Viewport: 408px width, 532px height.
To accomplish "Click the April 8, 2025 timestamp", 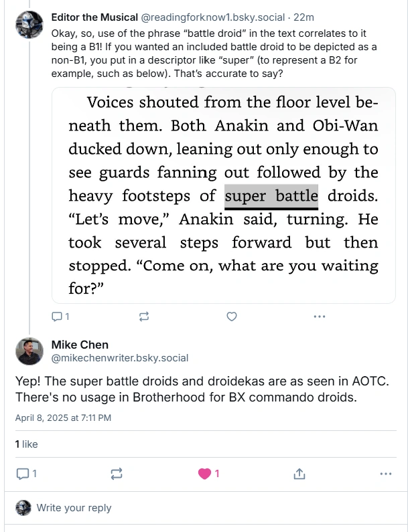I will point(63,418).
